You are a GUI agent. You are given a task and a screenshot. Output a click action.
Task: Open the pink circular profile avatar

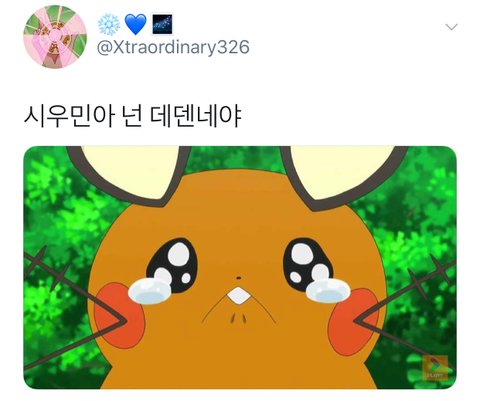point(55,37)
